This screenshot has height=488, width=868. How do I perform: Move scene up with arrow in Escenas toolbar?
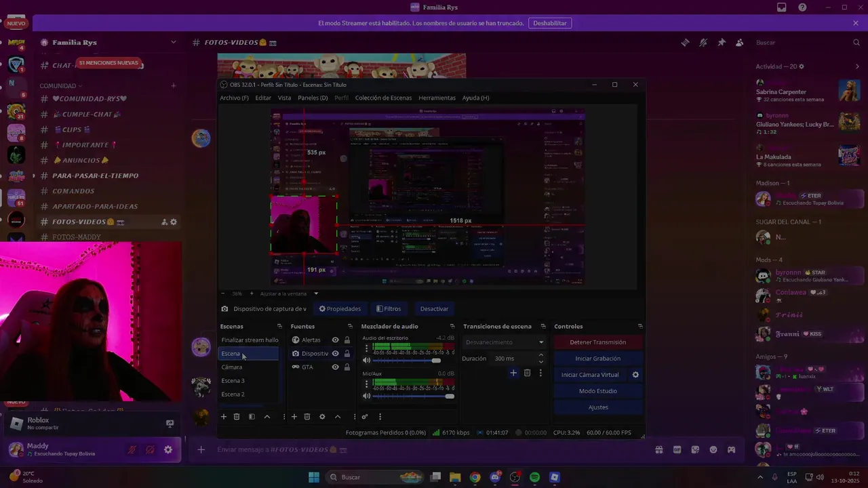tap(267, 417)
